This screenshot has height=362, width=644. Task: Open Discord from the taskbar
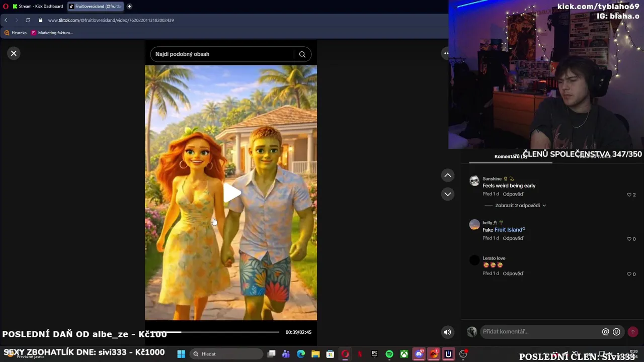pos(419,354)
